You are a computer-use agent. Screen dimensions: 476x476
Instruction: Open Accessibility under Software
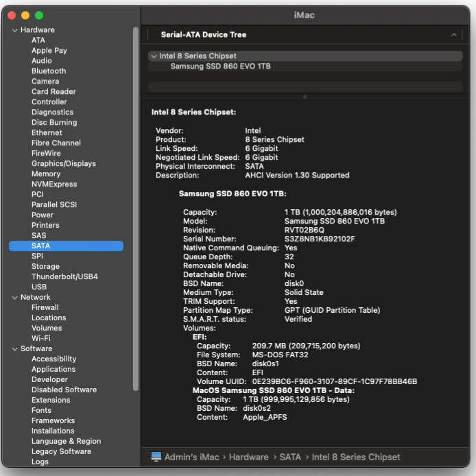point(54,359)
